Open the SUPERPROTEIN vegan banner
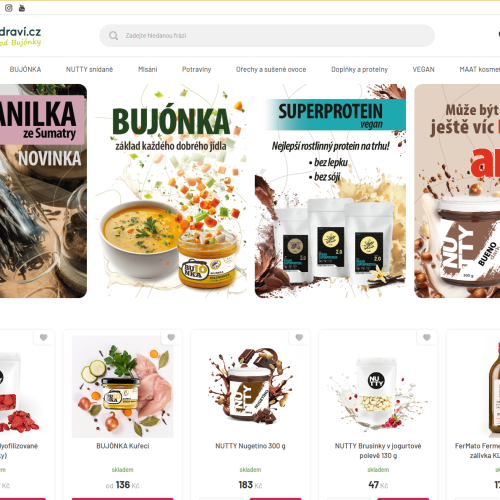Viewport: 500px width, 500px height. 330,191
